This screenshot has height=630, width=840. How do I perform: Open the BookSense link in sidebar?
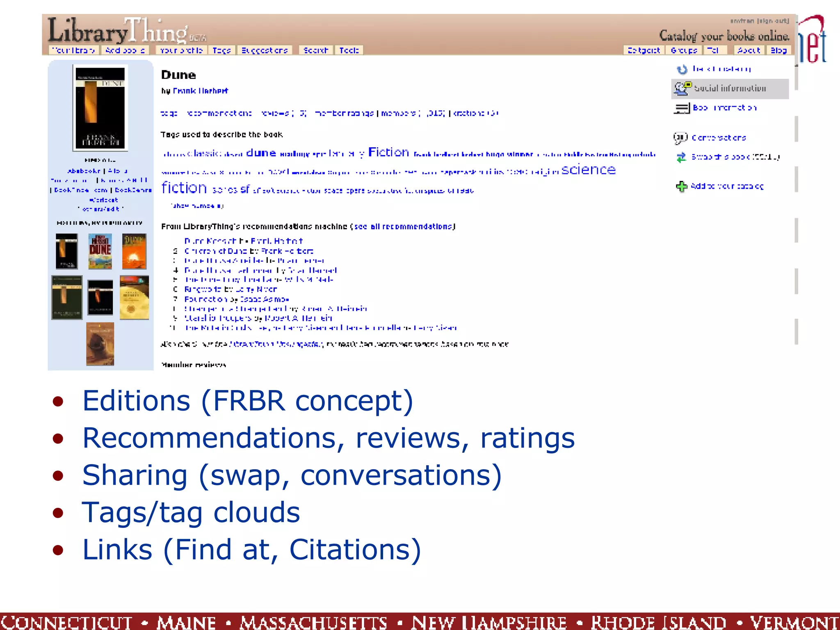(133, 190)
